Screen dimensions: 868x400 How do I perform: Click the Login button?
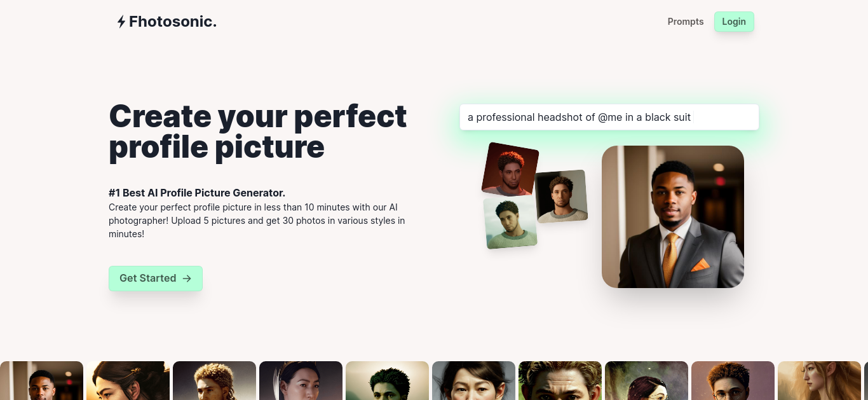734,22
